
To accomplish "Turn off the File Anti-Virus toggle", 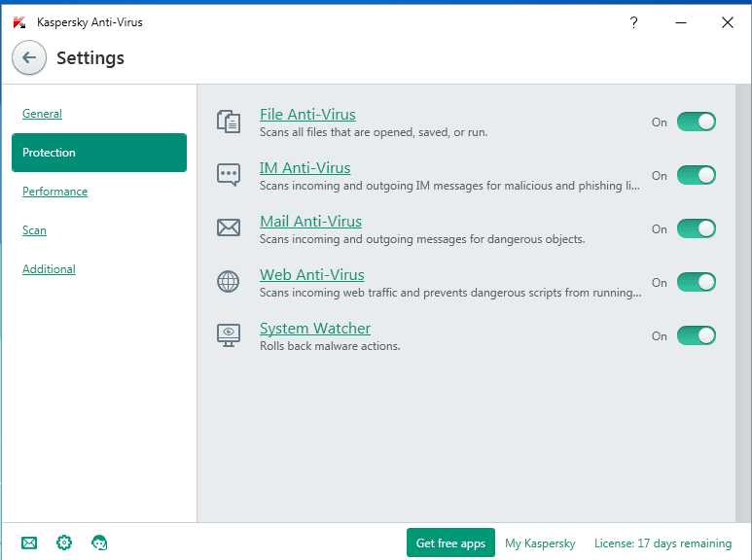I will tap(697, 122).
